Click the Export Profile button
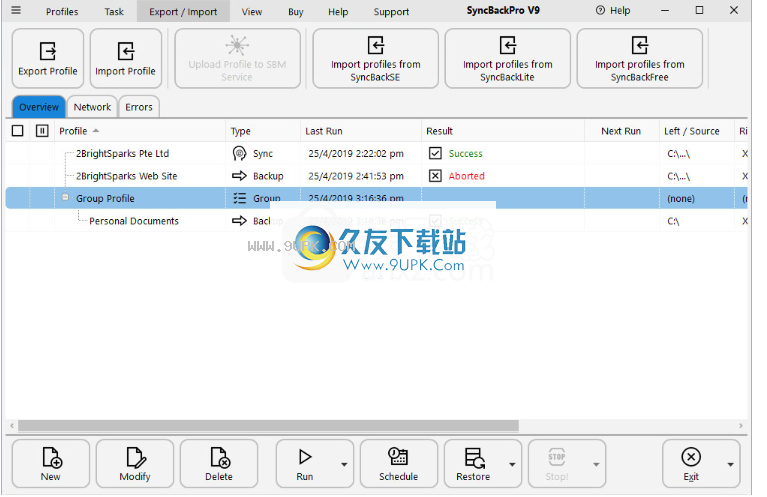This screenshot has width=767, height=497. [x=48, y=59]
